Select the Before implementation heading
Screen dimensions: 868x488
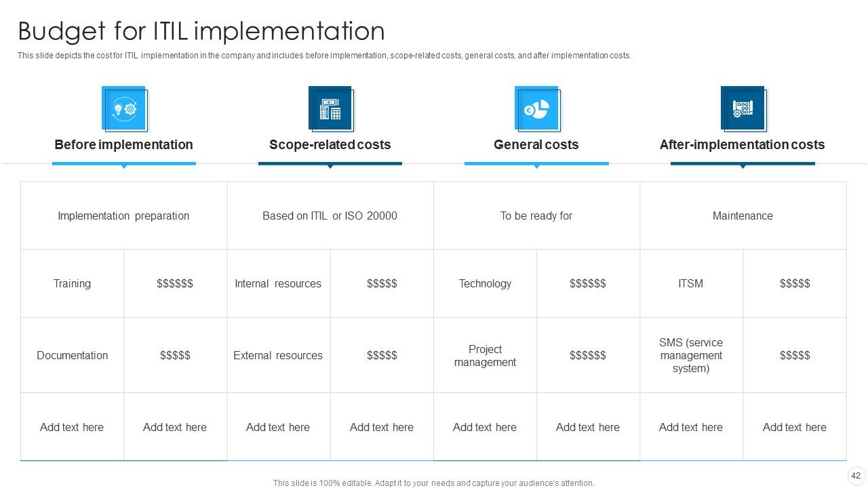click(x=123, y=144)
